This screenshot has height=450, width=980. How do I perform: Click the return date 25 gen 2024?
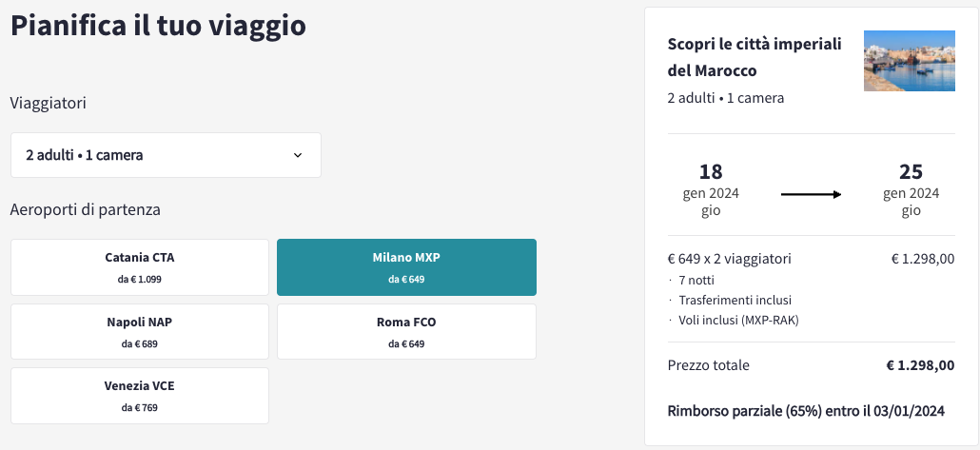[911, 189]
